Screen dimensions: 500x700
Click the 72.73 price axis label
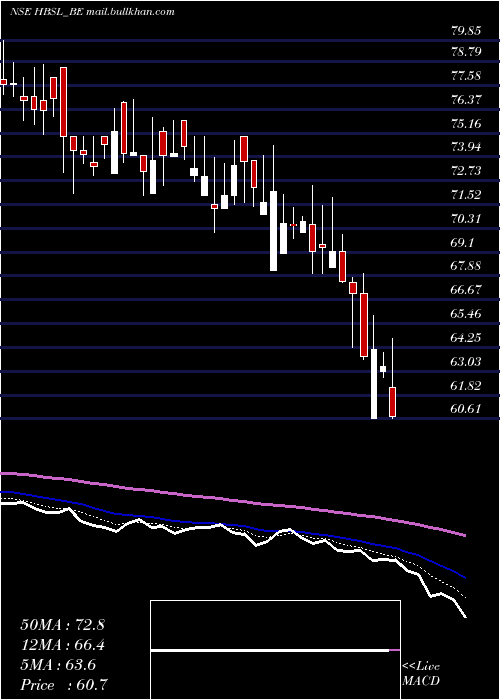click(x=466, y=171)
